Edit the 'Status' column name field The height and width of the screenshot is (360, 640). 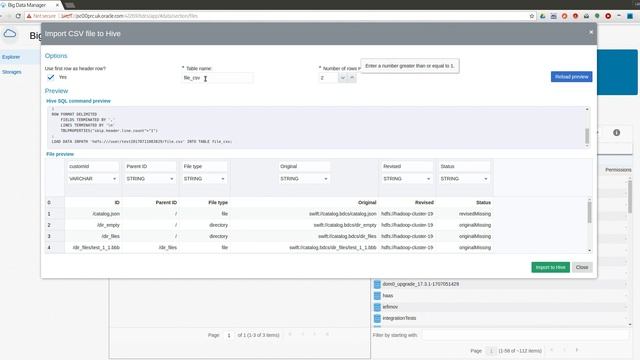pos(464,167)
